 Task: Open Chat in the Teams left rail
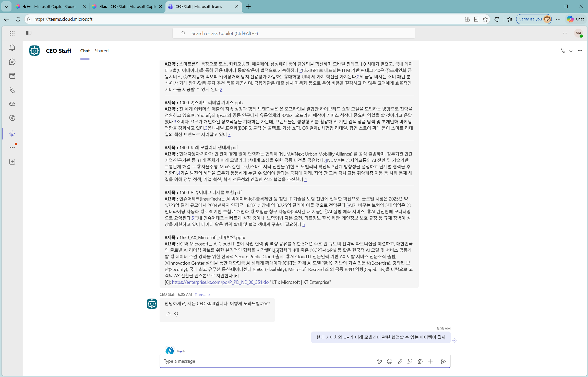click(12, 62)
